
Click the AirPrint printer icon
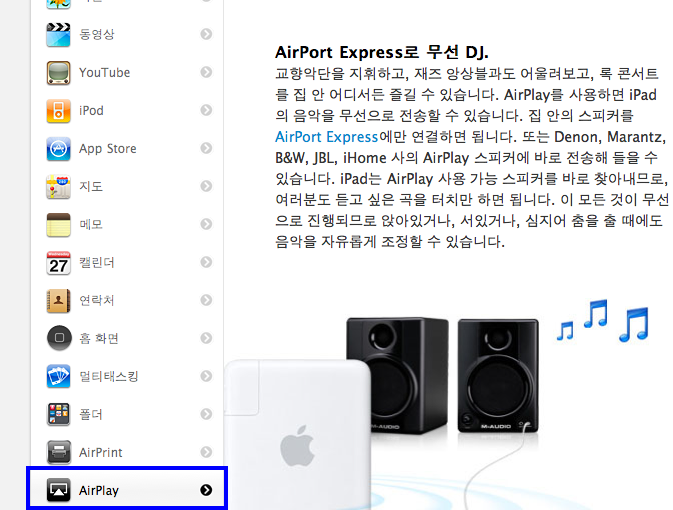58,452
